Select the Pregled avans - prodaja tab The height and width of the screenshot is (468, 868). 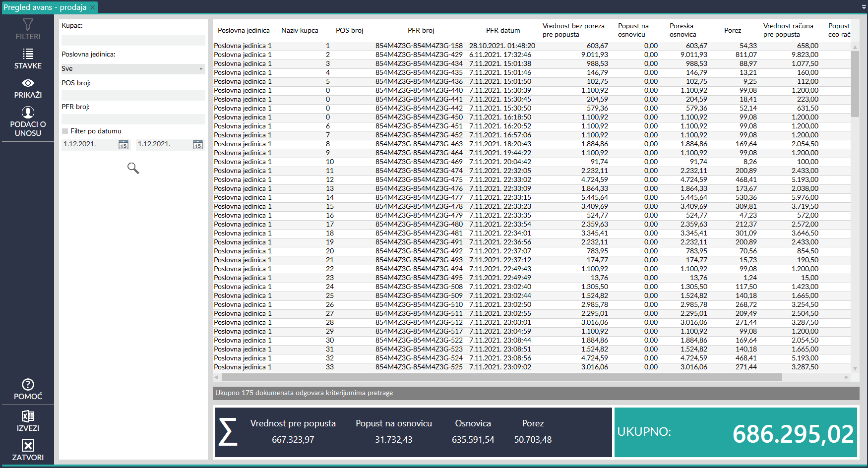click(45, 7)
